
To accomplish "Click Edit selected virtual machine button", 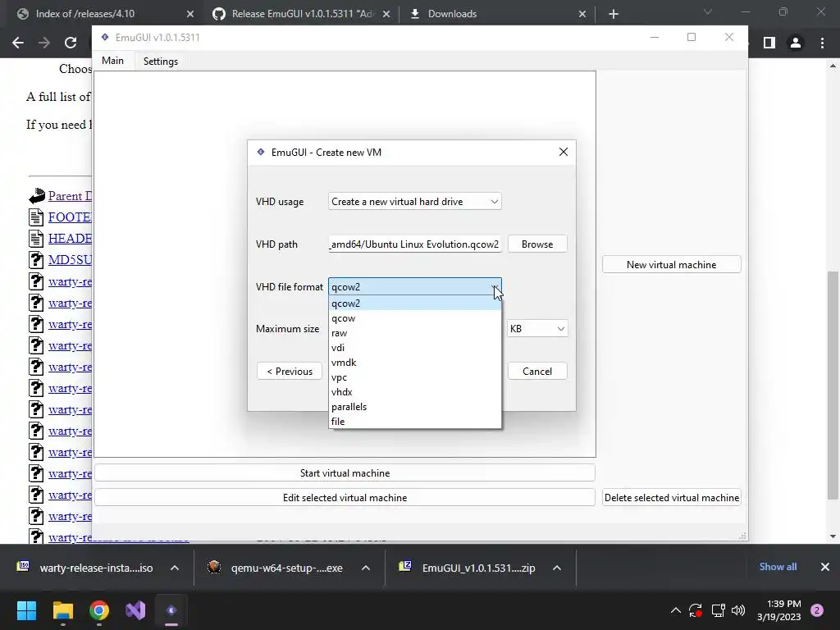I will click(x=345, y=498).
